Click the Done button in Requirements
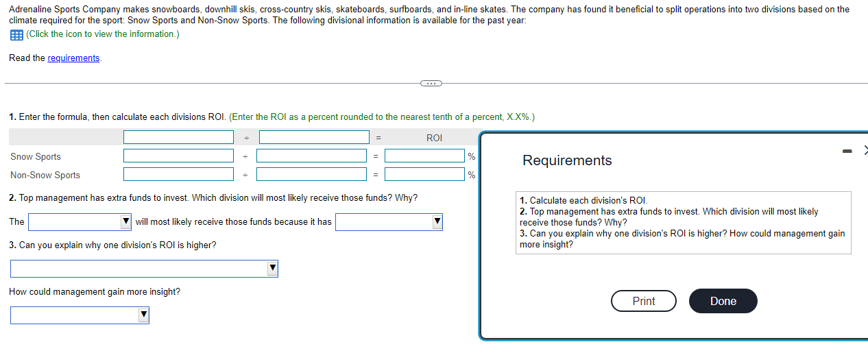Image resolution: width=868 pixels, height=364 pixels. click(x=723, y=301)
